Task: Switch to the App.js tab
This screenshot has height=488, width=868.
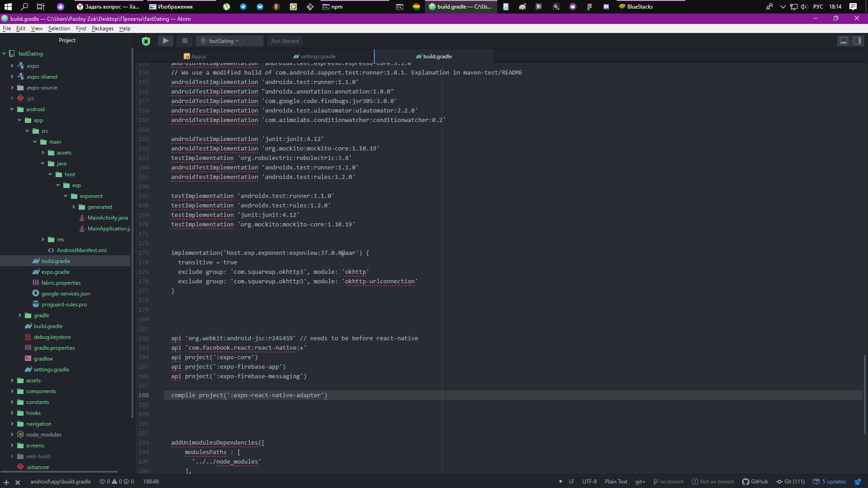Action: click(195, 56)
